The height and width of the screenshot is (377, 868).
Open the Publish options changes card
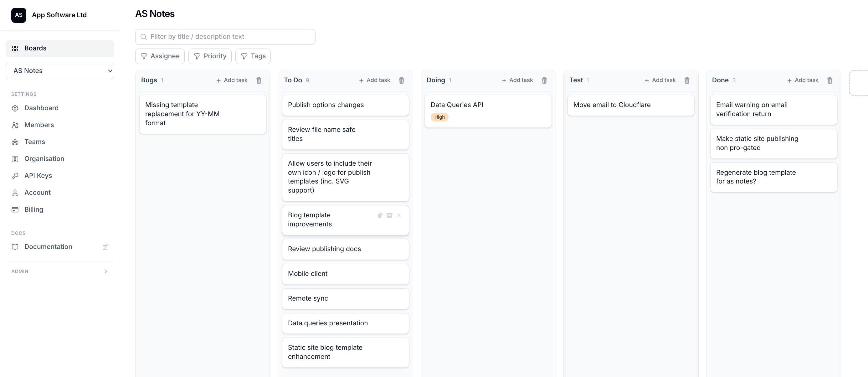click(345, 105)
